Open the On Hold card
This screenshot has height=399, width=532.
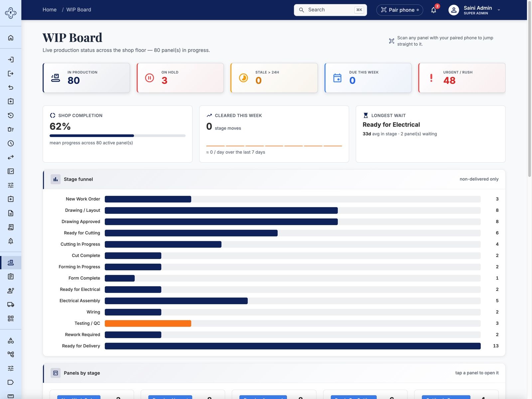point(180,78)
